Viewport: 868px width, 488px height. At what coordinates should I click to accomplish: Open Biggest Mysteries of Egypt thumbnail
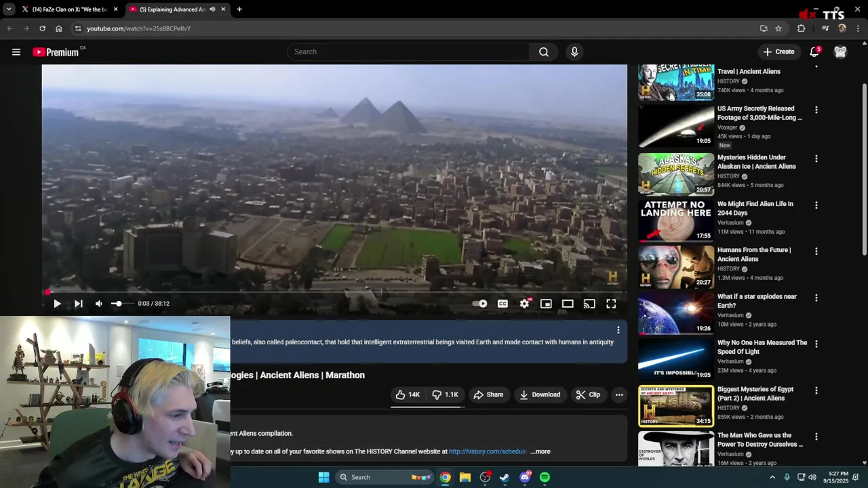(x=676, y=406)
